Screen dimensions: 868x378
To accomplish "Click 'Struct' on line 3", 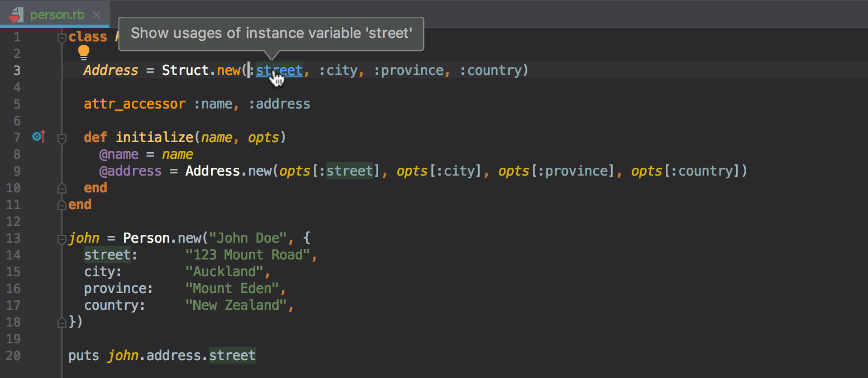I will [186, 70].
